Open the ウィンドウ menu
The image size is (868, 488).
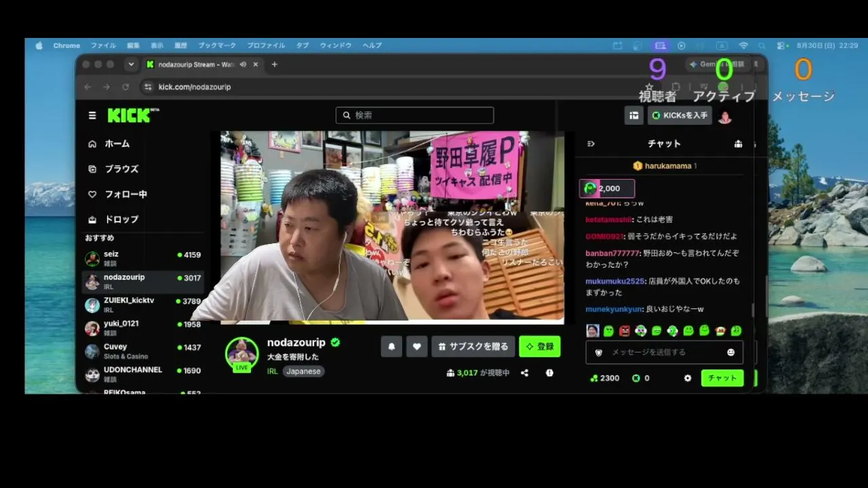click(336, 45)
